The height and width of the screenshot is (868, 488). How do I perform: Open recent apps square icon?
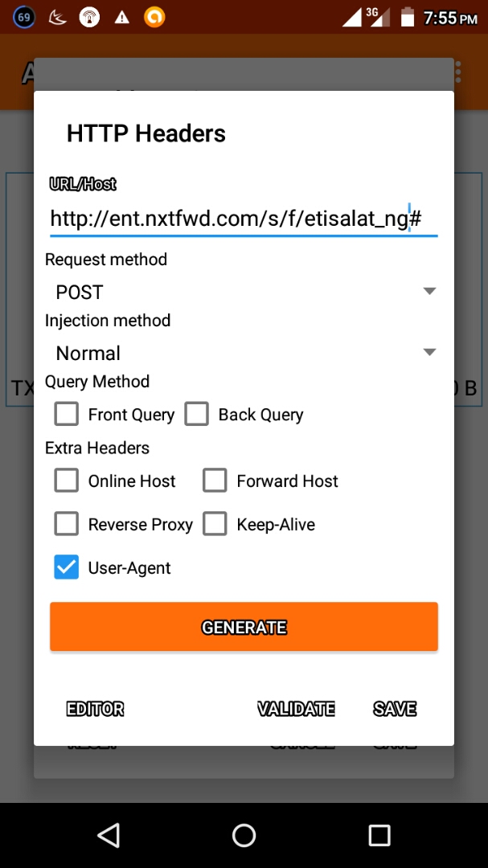379,835
